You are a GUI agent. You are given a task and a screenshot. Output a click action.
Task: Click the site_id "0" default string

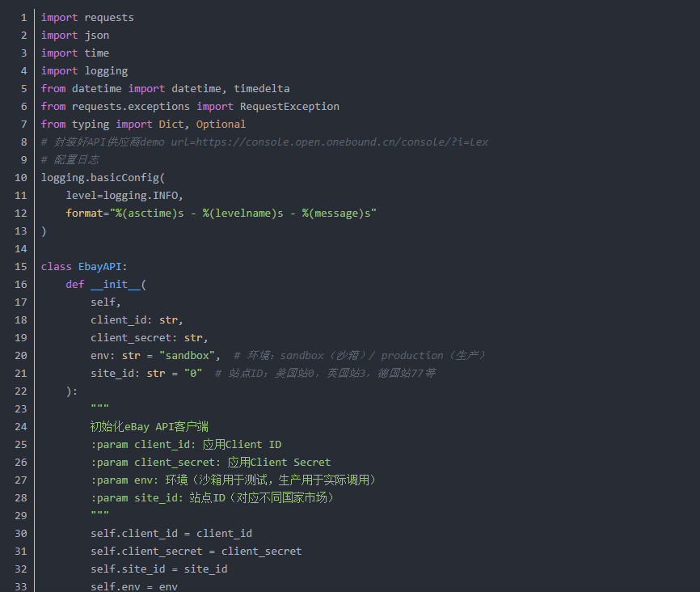tap(192, 374)
